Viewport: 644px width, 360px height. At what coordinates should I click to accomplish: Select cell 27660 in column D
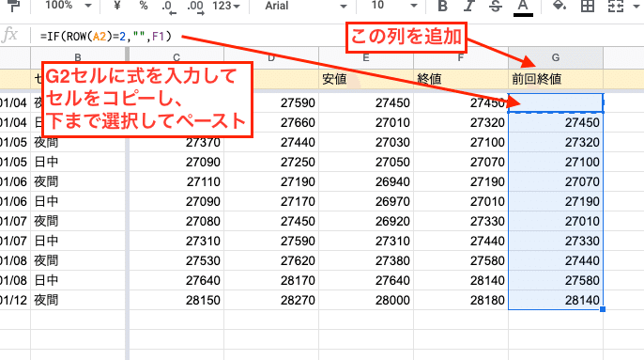click(x=271, y=122)
